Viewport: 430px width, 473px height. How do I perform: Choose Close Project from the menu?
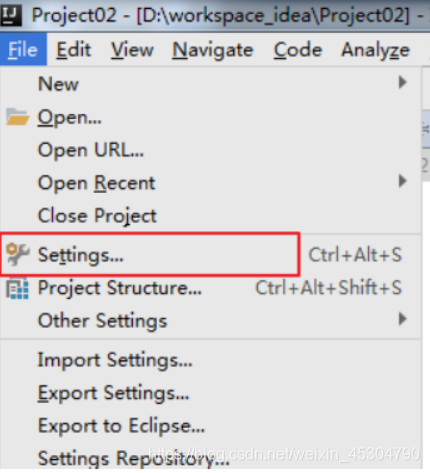tap(211, 216)
